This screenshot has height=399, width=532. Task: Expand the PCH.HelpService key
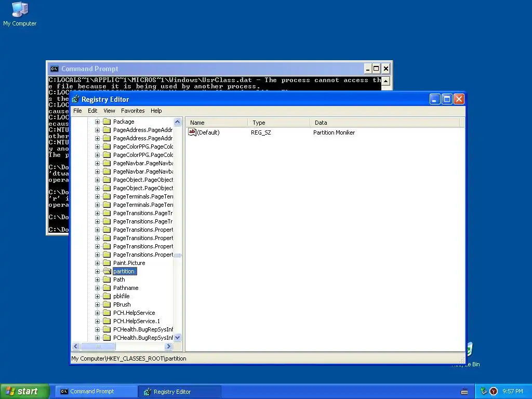tap(97, 313)
